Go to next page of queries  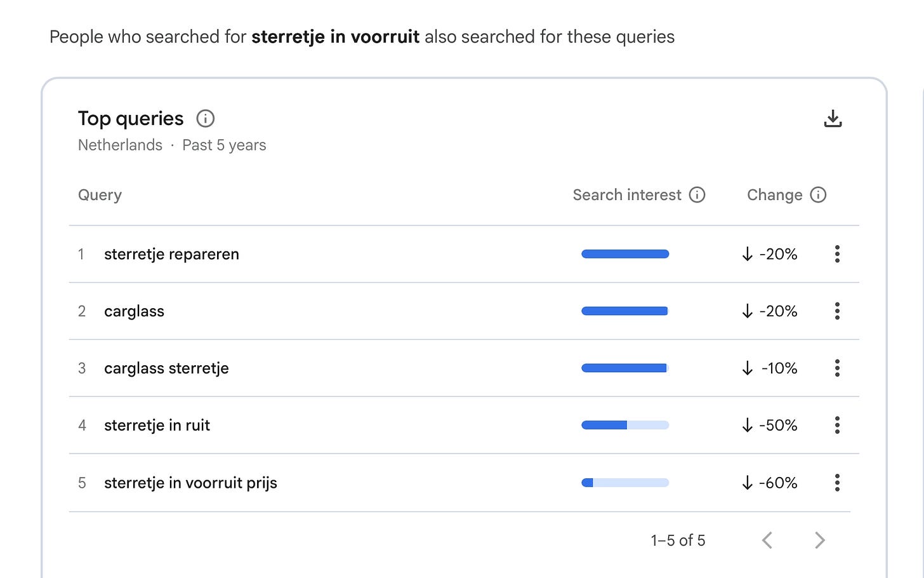click(819, 541)
